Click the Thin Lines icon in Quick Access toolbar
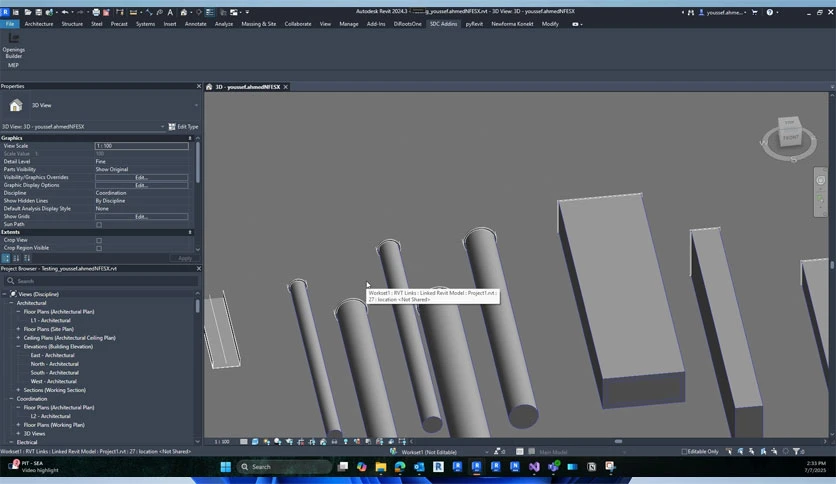 [x=210, y=12]
